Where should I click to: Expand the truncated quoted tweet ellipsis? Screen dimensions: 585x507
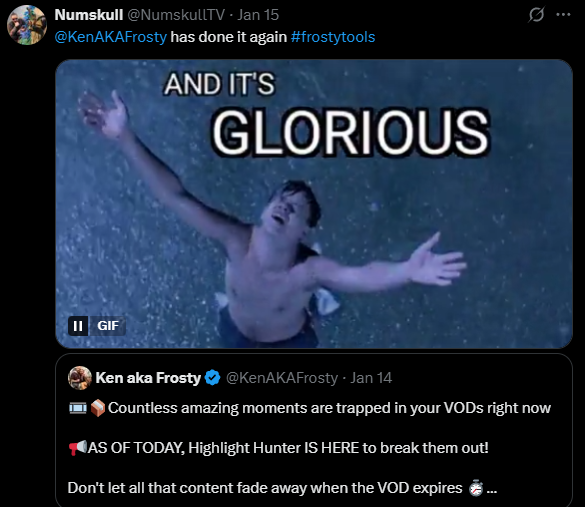492,488
